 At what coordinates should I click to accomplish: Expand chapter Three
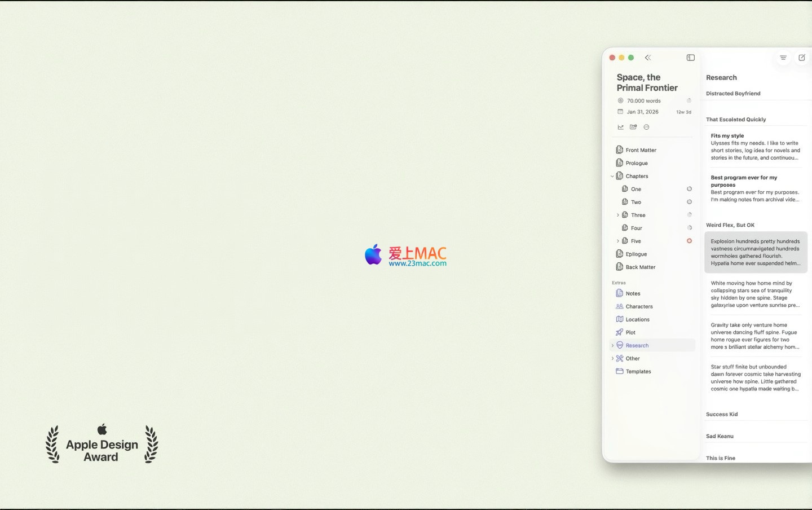(x=618, y=215)
